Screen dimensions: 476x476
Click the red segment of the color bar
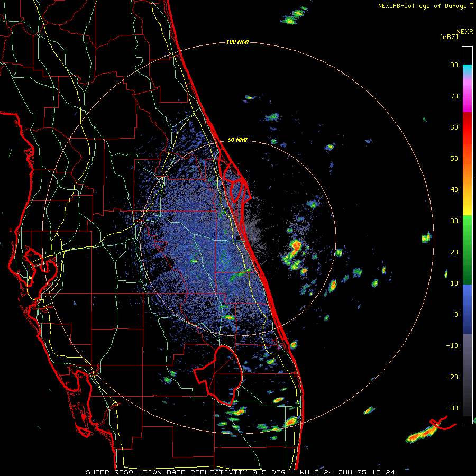point(467,127)
